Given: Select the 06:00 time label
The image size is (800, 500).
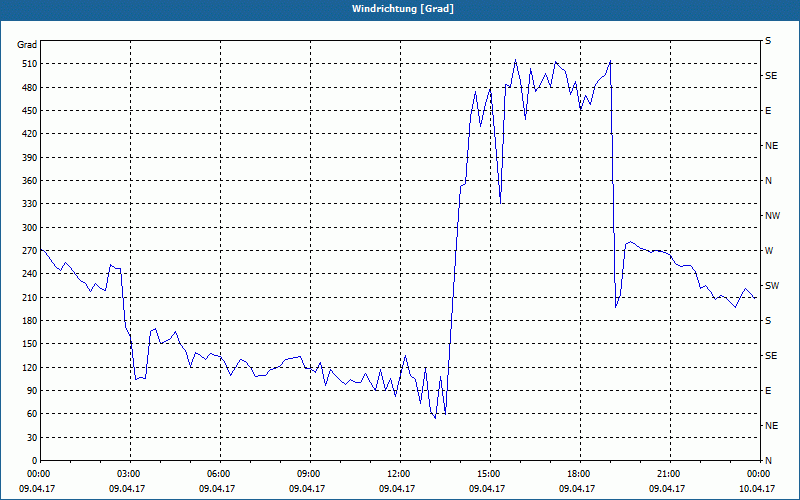Looking at the screenshot, I should tap(220, 474).
